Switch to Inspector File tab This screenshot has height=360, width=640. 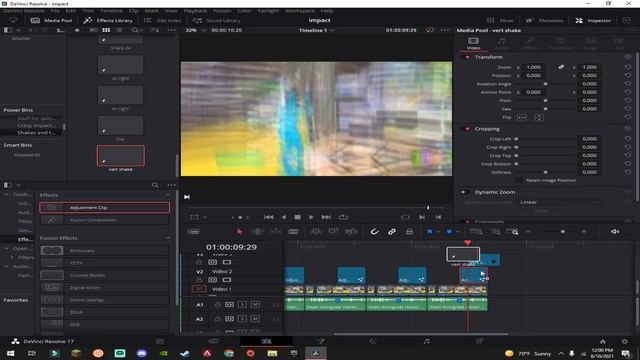click(619, 43)
